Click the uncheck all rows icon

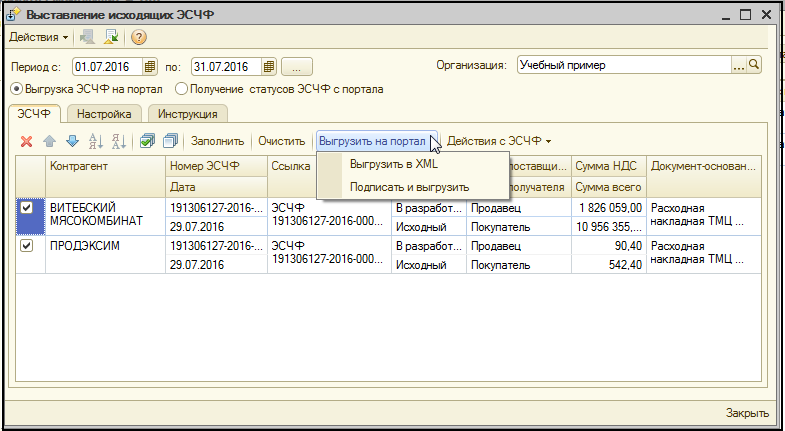tap(169, 141)
